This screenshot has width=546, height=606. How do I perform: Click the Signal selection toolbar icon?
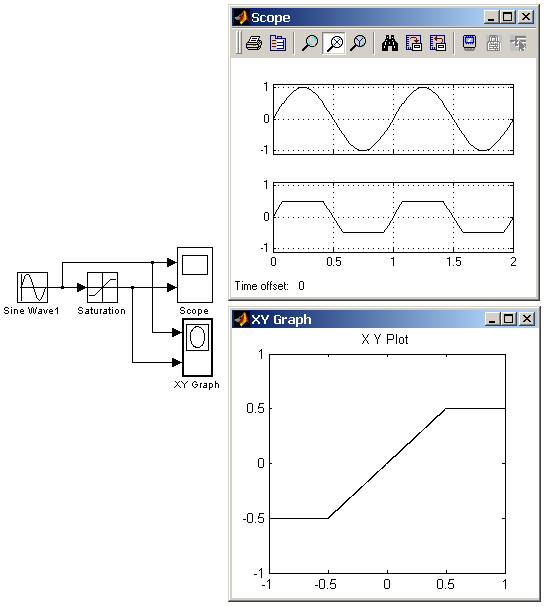tap(518, 43)
